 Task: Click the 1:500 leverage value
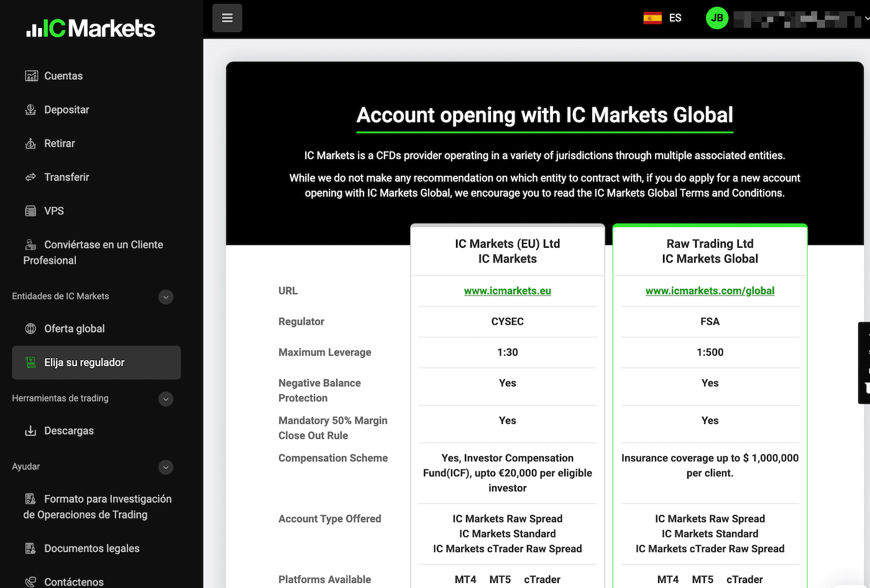coord(710,352)
